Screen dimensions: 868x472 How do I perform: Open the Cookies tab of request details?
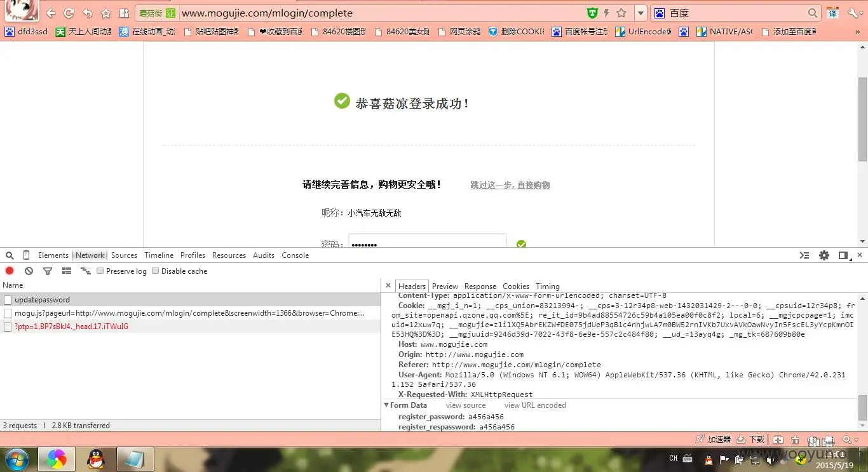(516, 287)
